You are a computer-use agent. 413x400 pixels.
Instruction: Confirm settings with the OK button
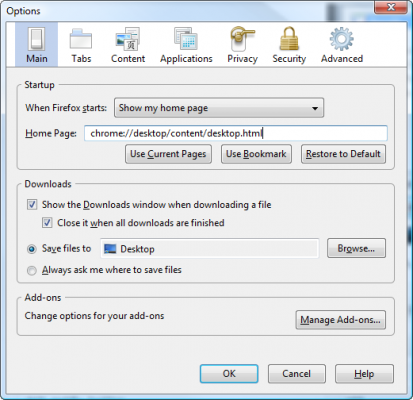tap(229, 374)
